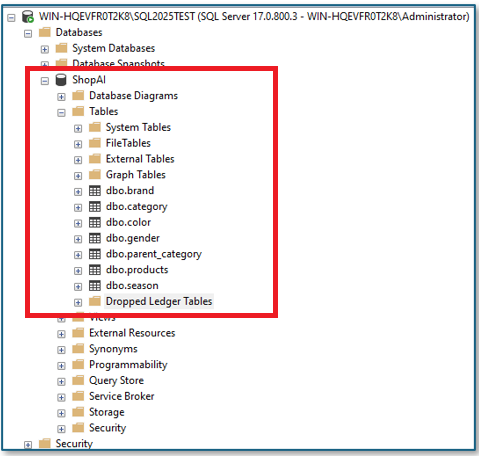The width and height of the screenshot is (479, 456).
Task: Collapse the ShopAI database node
Action: click(x=45, y=81)
